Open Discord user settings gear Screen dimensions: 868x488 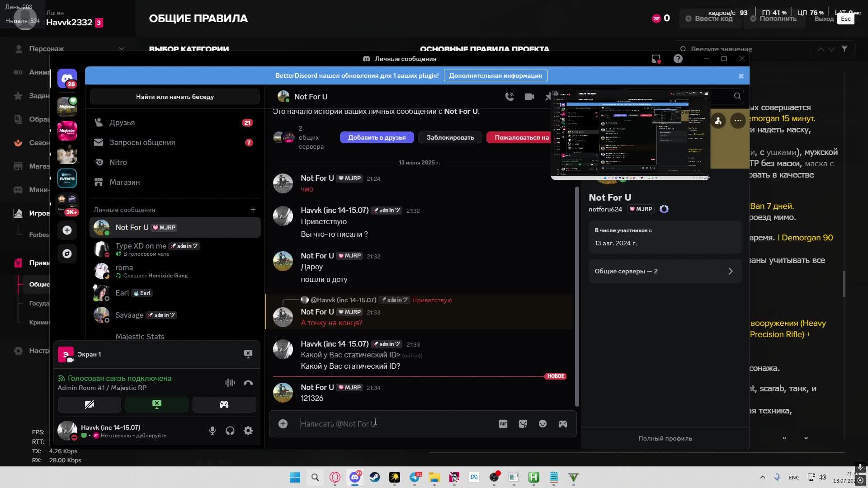[248, 431]
